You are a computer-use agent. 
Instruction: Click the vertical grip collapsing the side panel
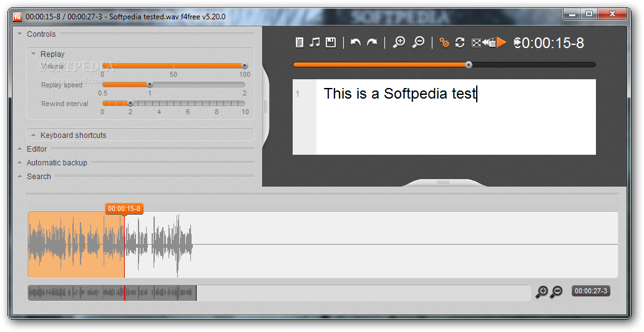tap(265, 107)
